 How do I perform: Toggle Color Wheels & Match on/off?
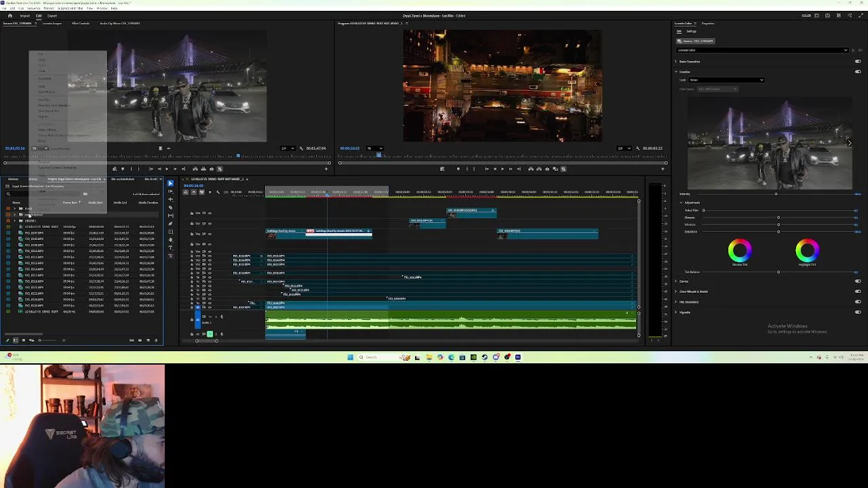858,291
